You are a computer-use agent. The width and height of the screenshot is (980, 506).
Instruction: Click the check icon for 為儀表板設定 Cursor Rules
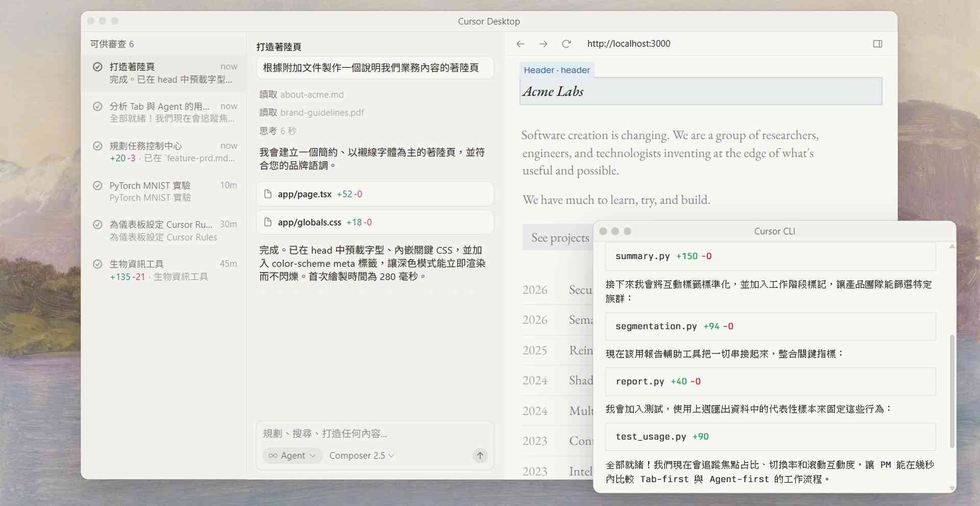(x=97, y=224)
